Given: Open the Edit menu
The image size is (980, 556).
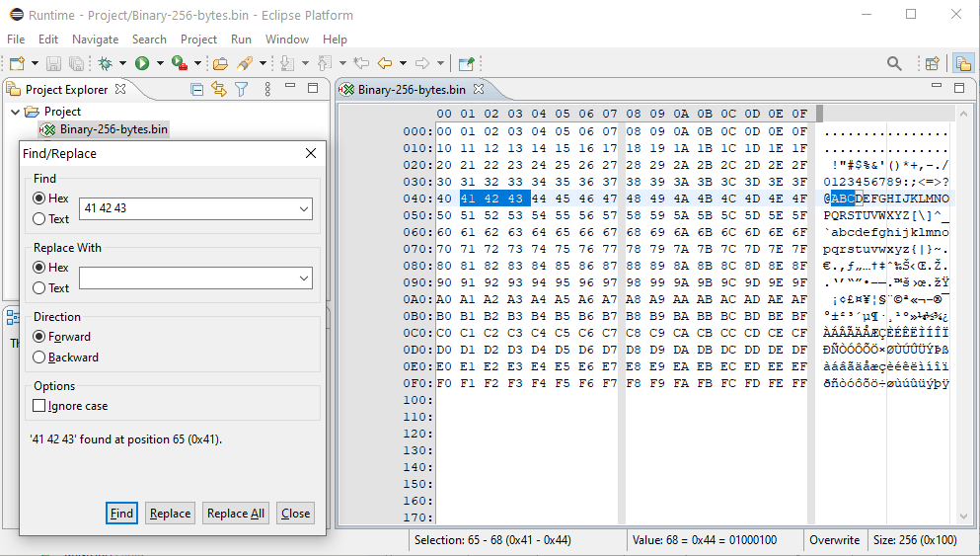Looking at the screenshot, I should pyautogui.click(x=48, y=40).
